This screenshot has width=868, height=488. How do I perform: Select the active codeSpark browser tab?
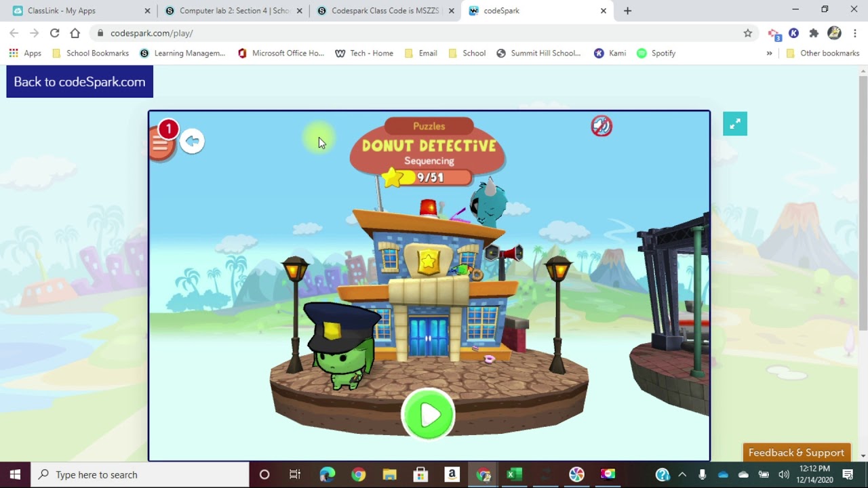536,11
